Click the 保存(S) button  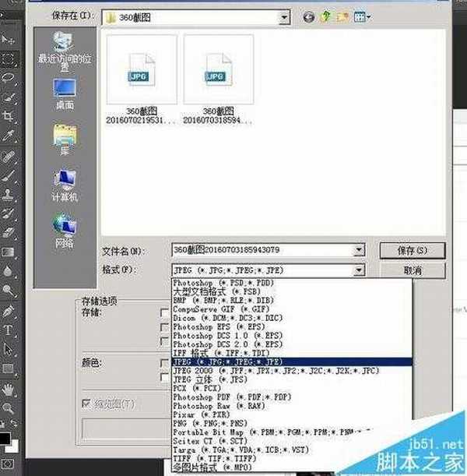[x=413, y=250]
